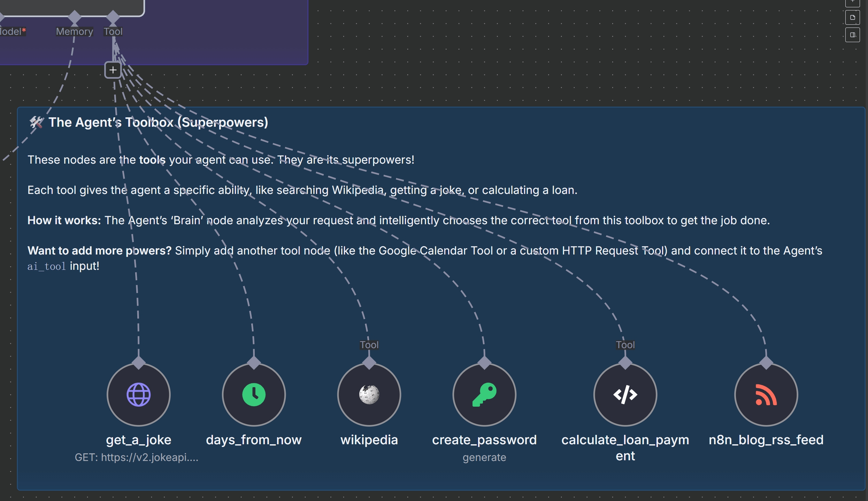Viewport: 868px width, 501px height.
Task: Click the days_from_now green clock icon
Action: point(254,394)
